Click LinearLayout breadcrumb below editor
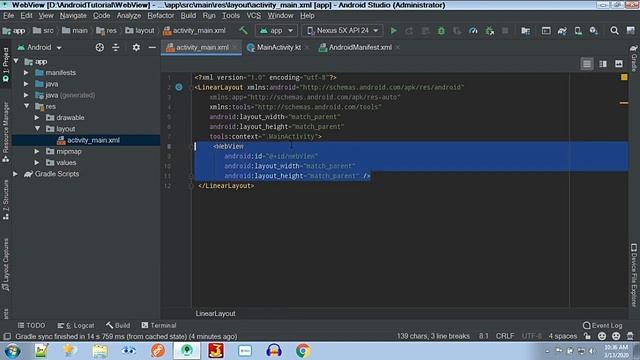 click(215, 313)
